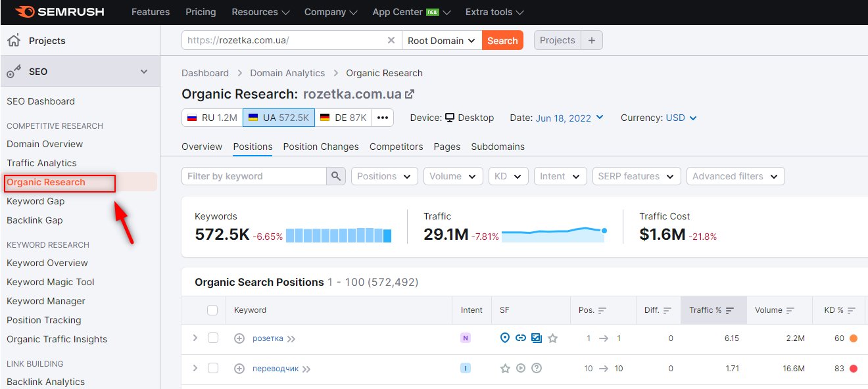Image resolution: width=868 pixels, height=389 pixels.
Task: Switch to the Subdomains tab
Action: (x=498, y=147)
